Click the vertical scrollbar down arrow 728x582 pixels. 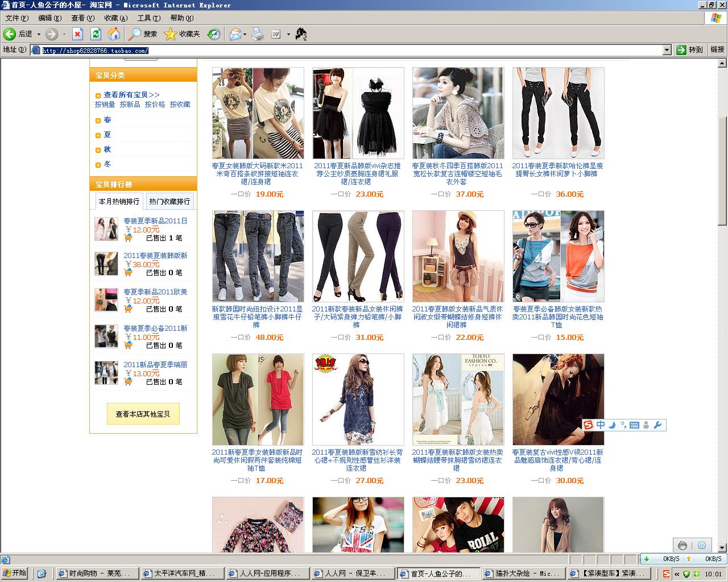coord(722,547)
